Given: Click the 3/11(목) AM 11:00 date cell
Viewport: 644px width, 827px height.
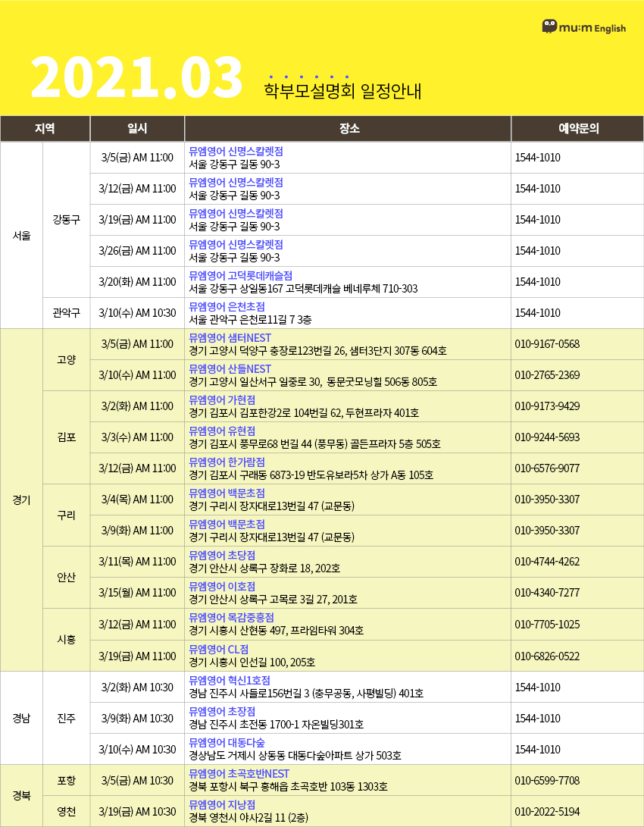Looking at the screenshot, I should pos(137,561).
